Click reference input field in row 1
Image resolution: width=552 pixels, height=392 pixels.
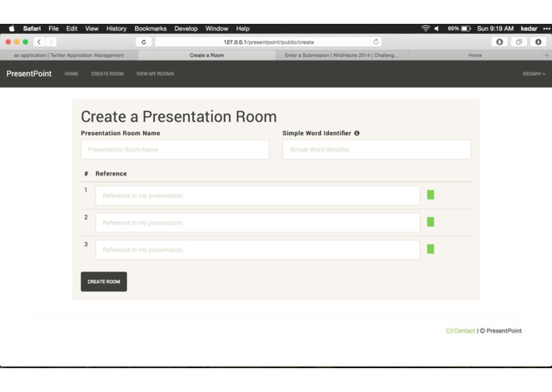click(x=257, y=195)
